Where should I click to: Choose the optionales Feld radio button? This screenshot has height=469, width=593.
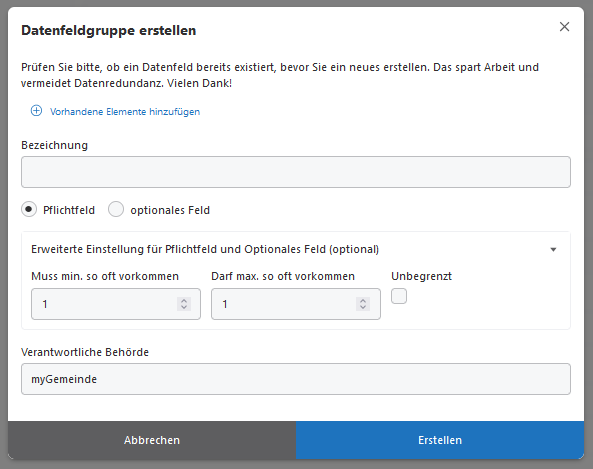[x=116, y=209]
